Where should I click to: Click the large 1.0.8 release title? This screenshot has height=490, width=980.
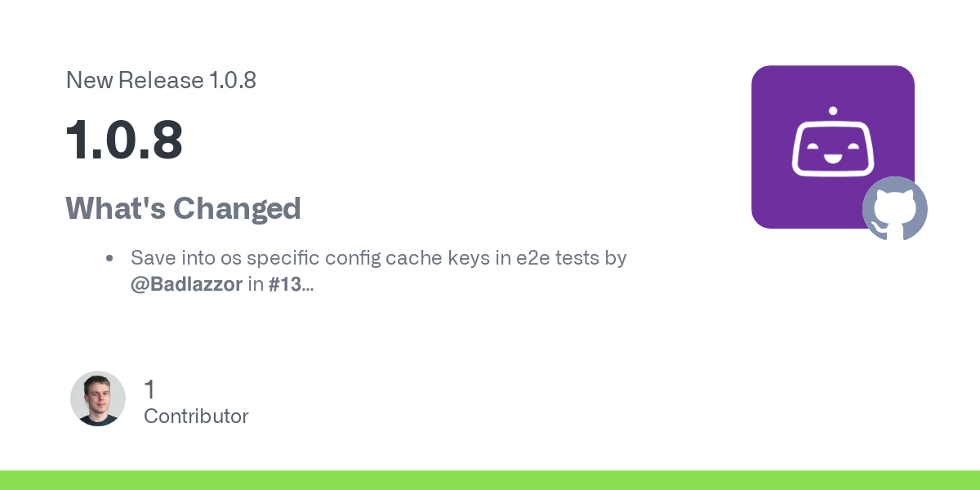coord(124,140)
